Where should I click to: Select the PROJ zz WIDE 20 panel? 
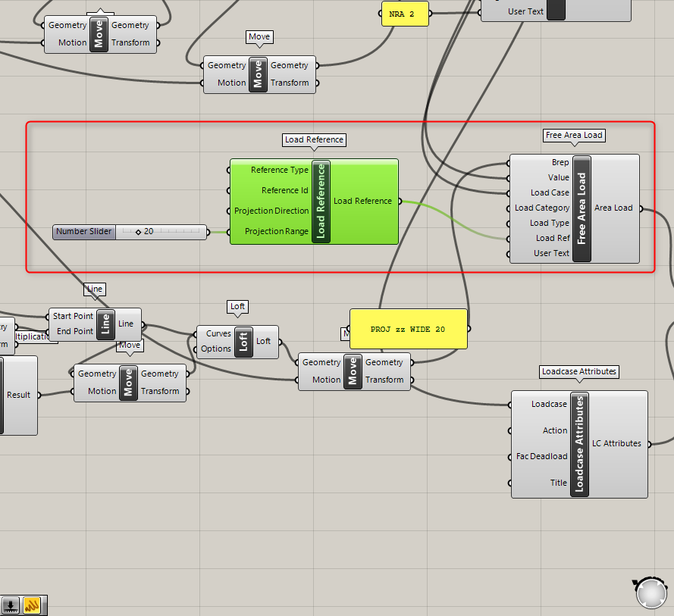click(x=408, y=329)
